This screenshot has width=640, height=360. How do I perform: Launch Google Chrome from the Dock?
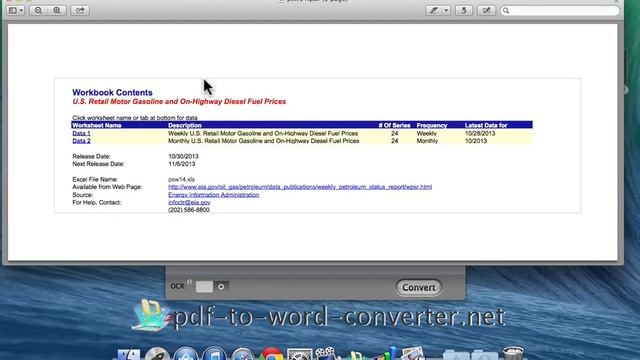click(271, 355)
